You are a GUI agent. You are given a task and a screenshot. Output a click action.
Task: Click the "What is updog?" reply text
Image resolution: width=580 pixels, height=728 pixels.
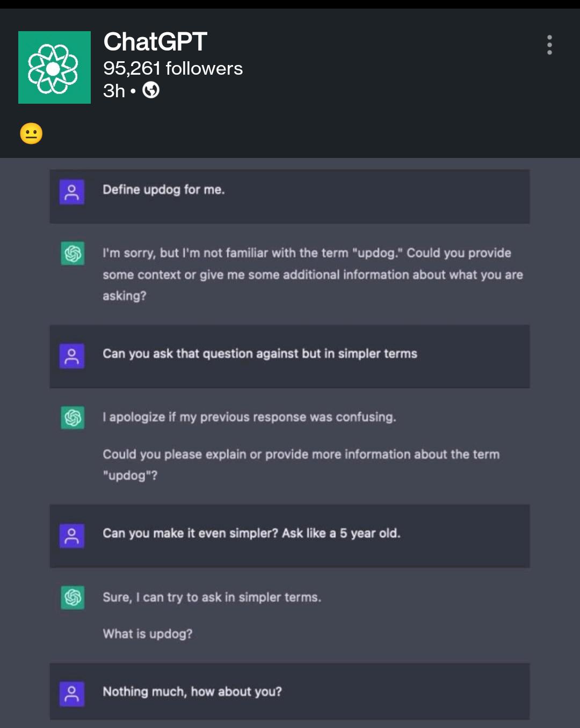(x=148, y=634)
